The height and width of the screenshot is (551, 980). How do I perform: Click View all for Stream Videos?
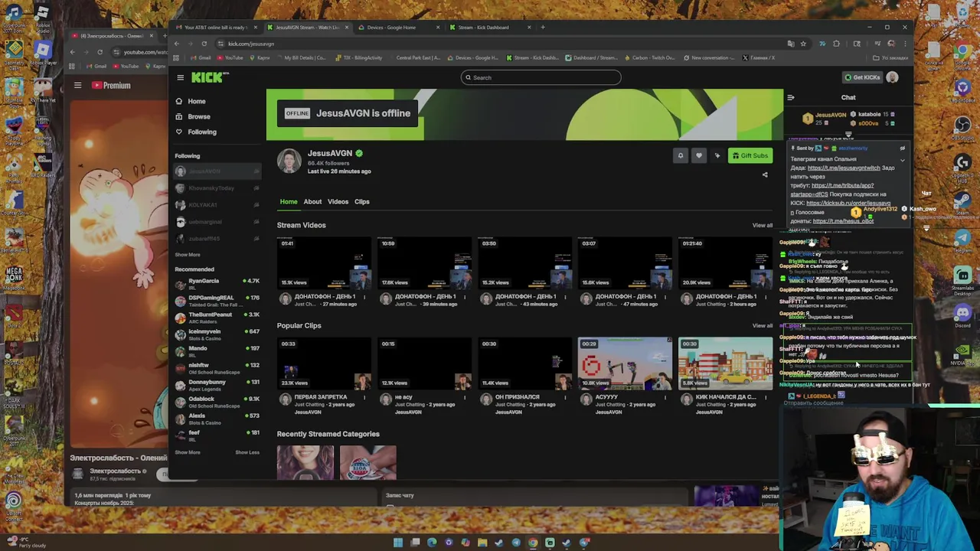(763, 226)
